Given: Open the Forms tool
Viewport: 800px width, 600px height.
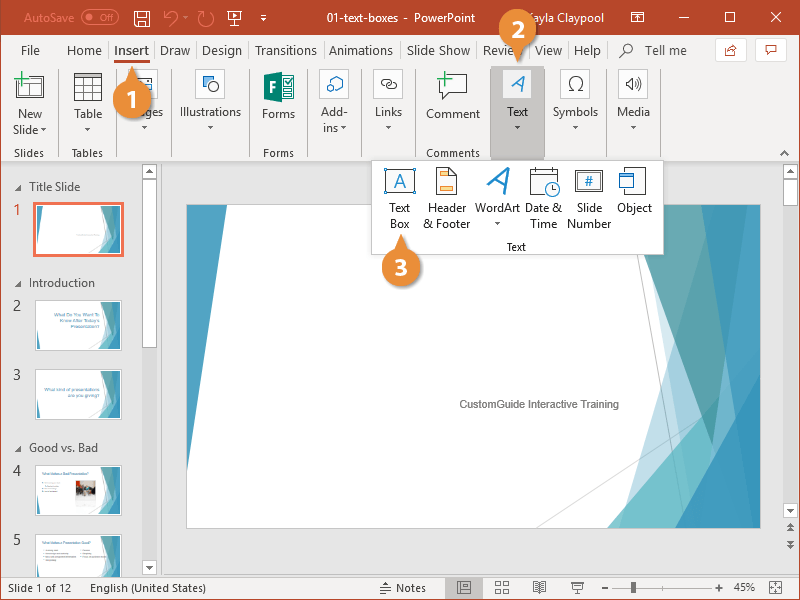Looking at the screenshot, I should click(277, 100).
